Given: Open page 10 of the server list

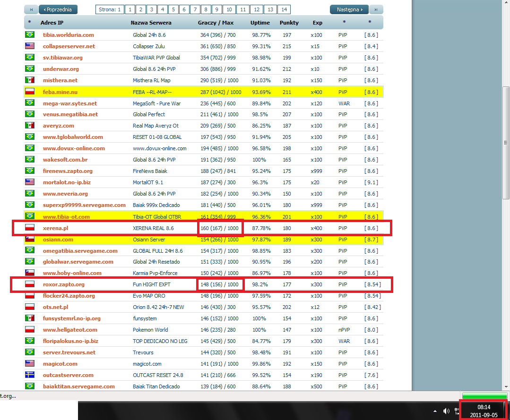Looking at the screenshot, I should [229, 9].
